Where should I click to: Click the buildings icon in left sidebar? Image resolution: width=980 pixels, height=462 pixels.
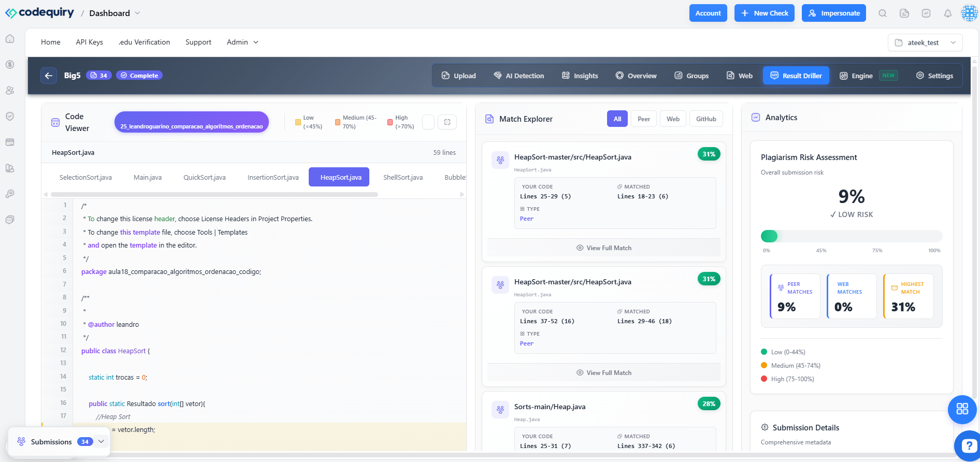tap(10, 168)
